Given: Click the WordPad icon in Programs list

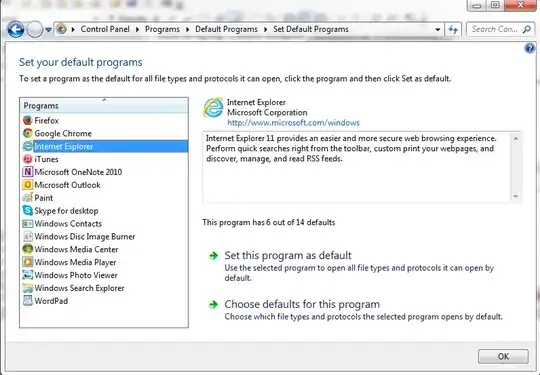Looking at the screenshot, I should 28,301.
